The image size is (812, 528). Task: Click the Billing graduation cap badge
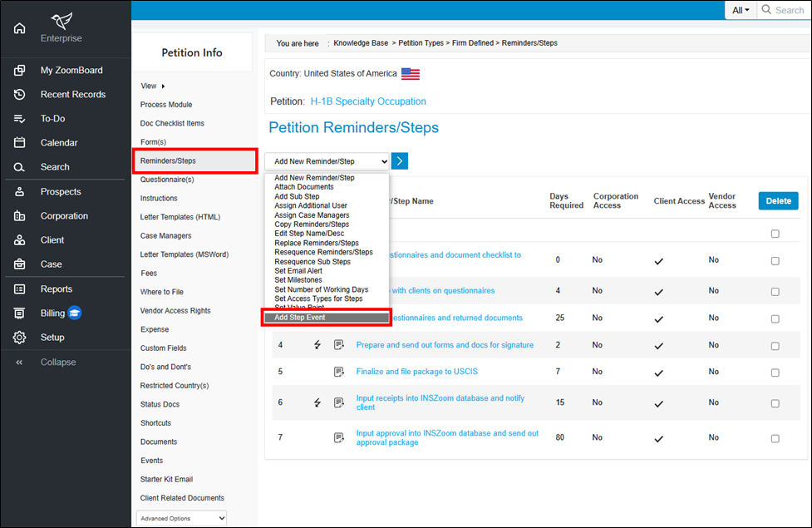click(75, 313)
